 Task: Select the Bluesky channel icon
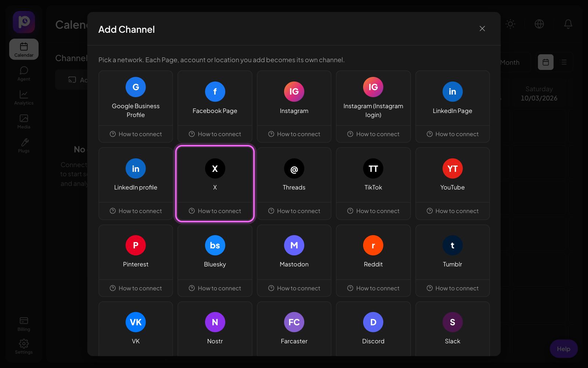click(215, 245)
